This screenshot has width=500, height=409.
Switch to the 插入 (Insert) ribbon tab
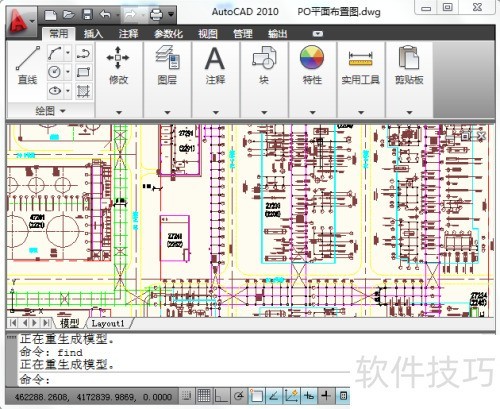[x=93, y=34]
